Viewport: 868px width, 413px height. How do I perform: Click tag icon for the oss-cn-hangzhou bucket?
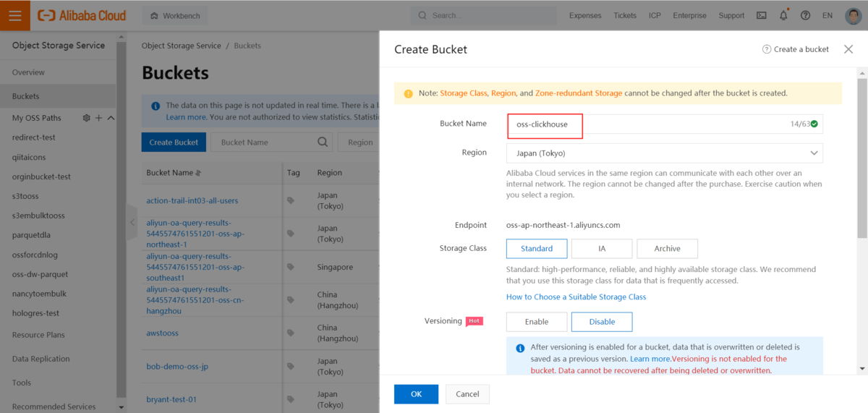pyautogui.click(x=291, y=300)
